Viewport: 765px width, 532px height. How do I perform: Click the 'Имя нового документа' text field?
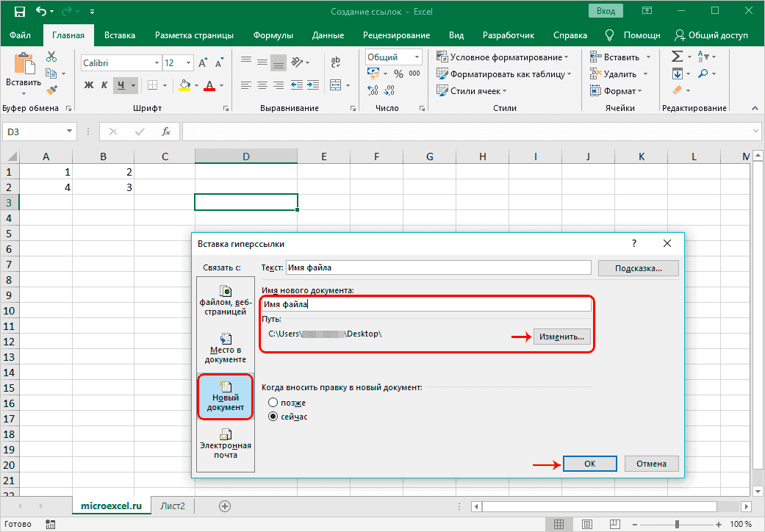click(x=426, y=304)
